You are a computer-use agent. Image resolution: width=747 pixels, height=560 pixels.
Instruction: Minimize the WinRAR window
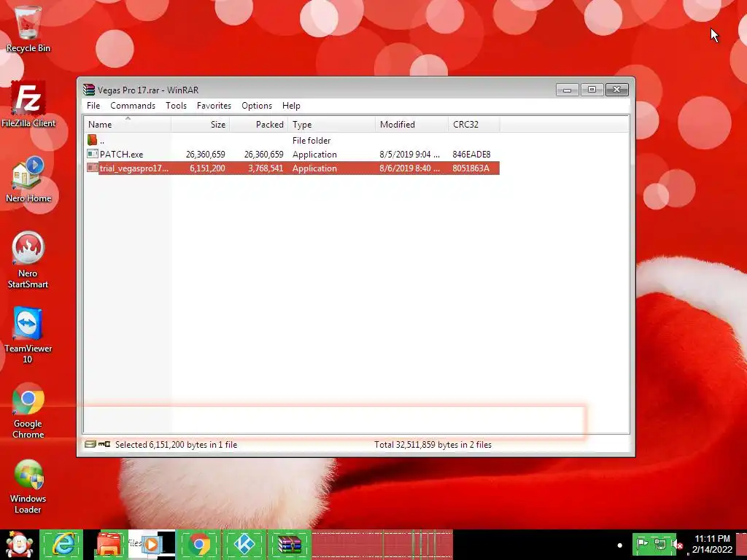coord(568,90)
